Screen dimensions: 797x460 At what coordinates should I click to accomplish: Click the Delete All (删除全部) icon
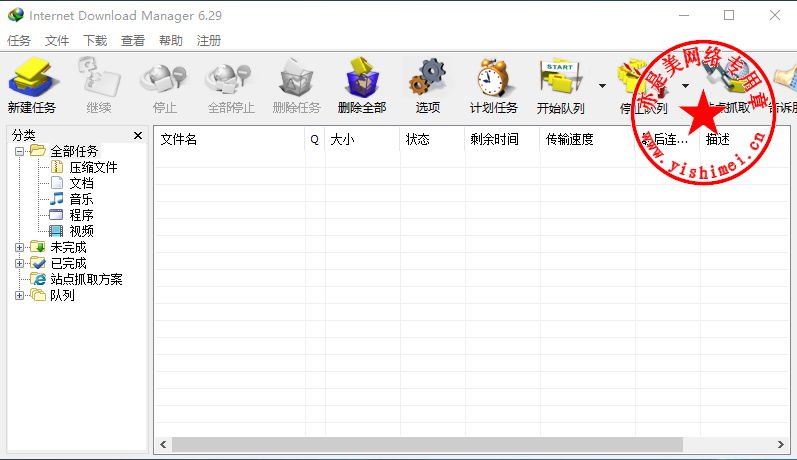pyautogui.click(x=362, y=77)
